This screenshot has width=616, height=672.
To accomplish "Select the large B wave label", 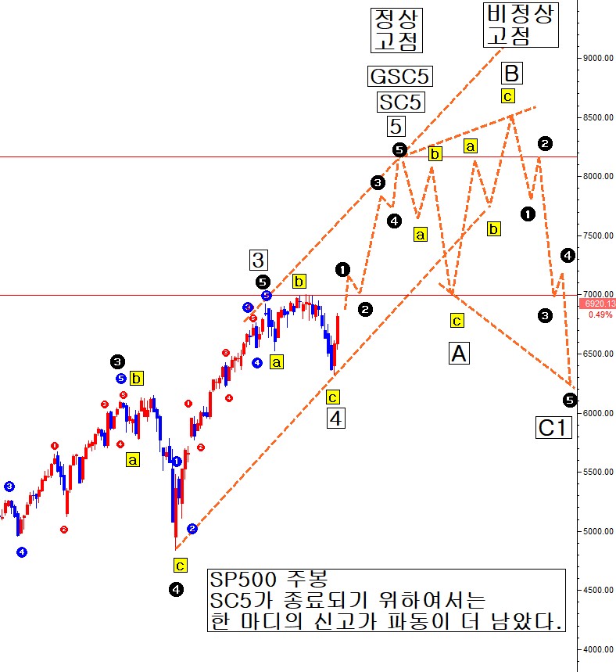I will (512, 74).
